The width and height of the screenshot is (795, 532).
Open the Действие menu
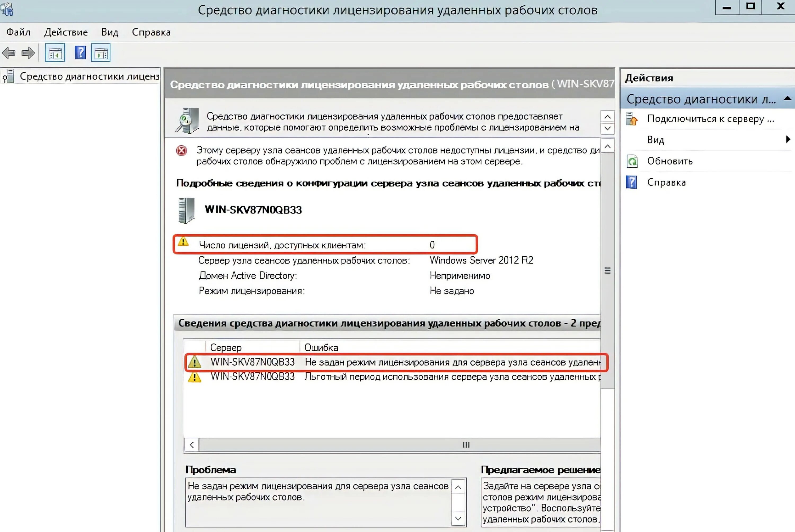pyautogui.click(x=66, y=32)
